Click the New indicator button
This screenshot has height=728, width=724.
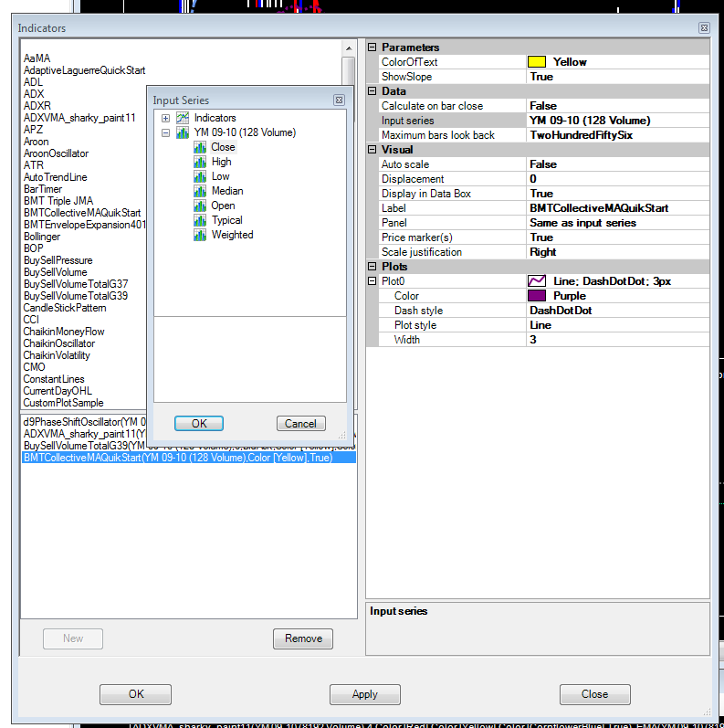point(73,638)
